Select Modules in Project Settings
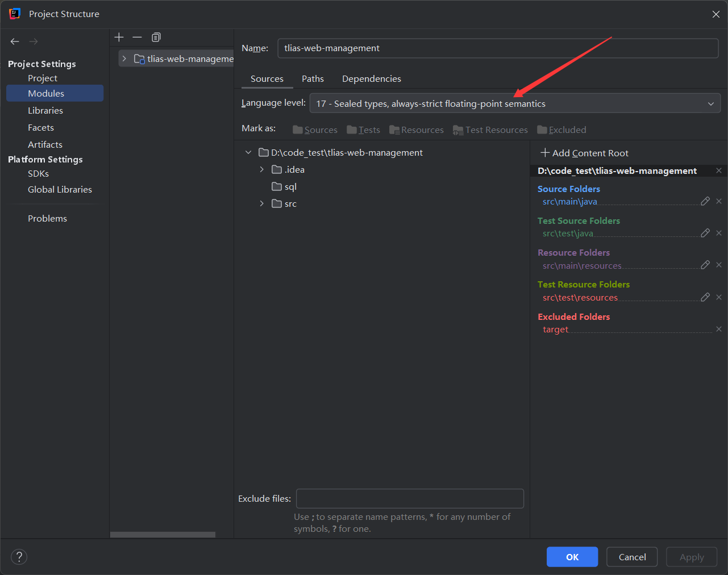 (55, 93)
